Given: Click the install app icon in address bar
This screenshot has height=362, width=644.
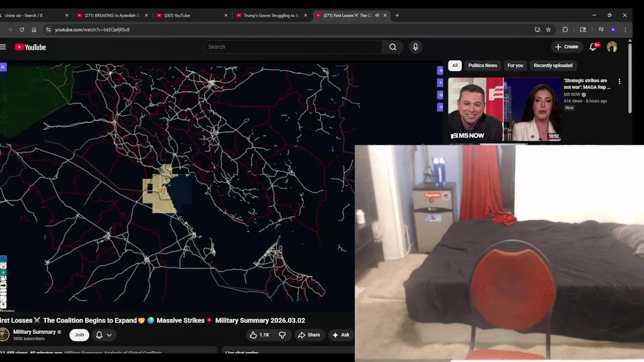Looking at the screenshot, I should click(x=537, y=30).
